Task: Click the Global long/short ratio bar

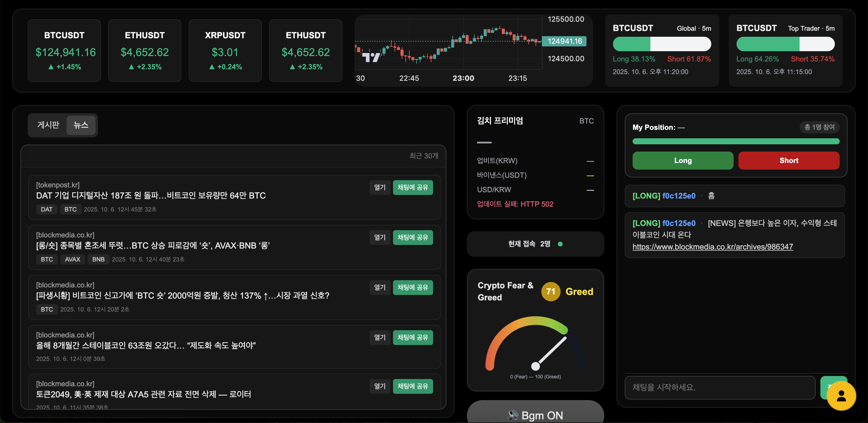Action: [662, 44]
